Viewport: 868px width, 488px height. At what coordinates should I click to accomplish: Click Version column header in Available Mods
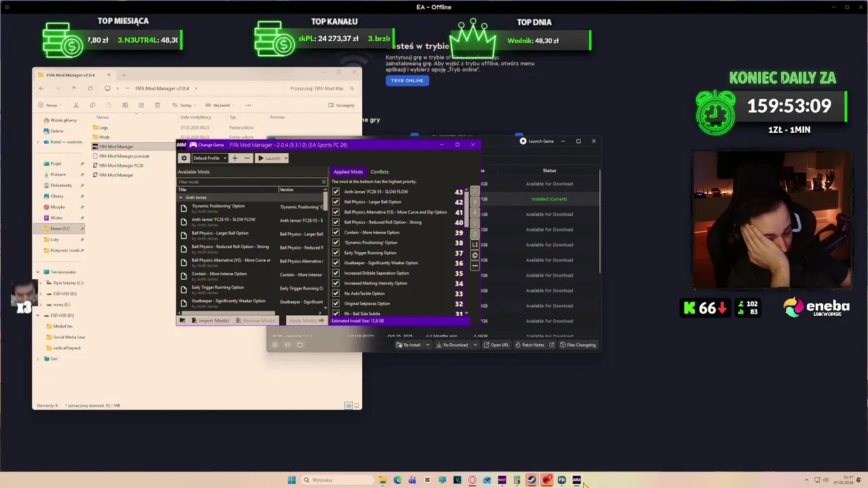[x=300, y=190]
